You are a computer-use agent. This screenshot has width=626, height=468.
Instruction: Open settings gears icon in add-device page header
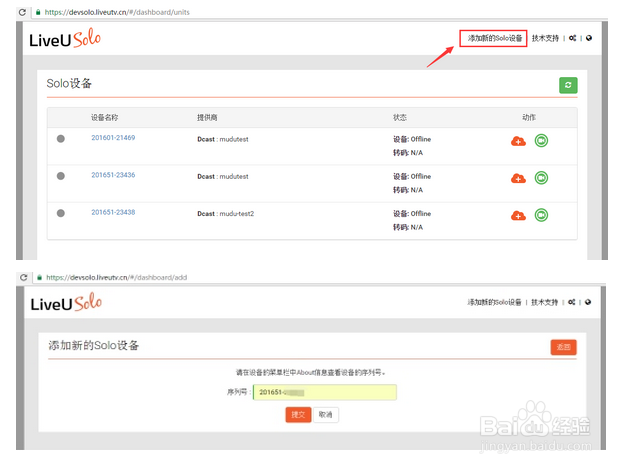pos(572,302)
